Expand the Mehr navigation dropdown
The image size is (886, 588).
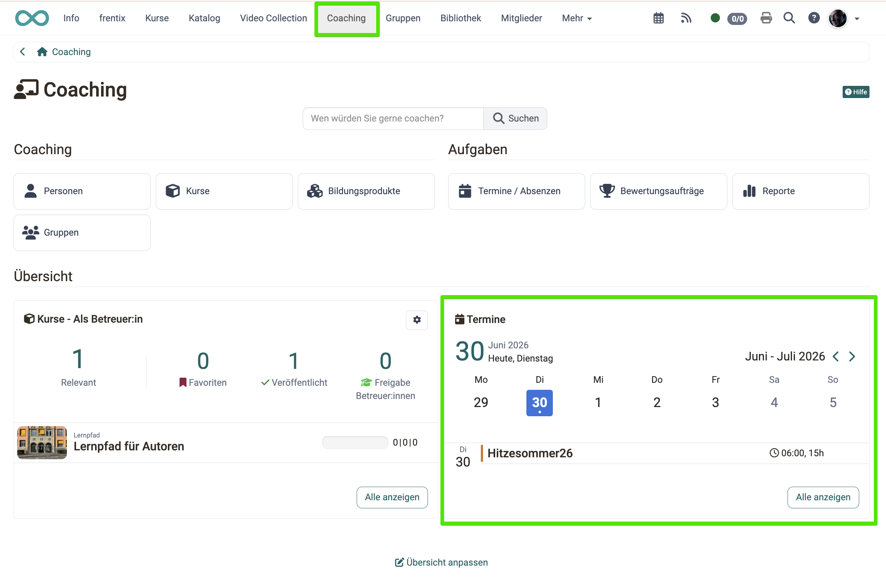576,18
